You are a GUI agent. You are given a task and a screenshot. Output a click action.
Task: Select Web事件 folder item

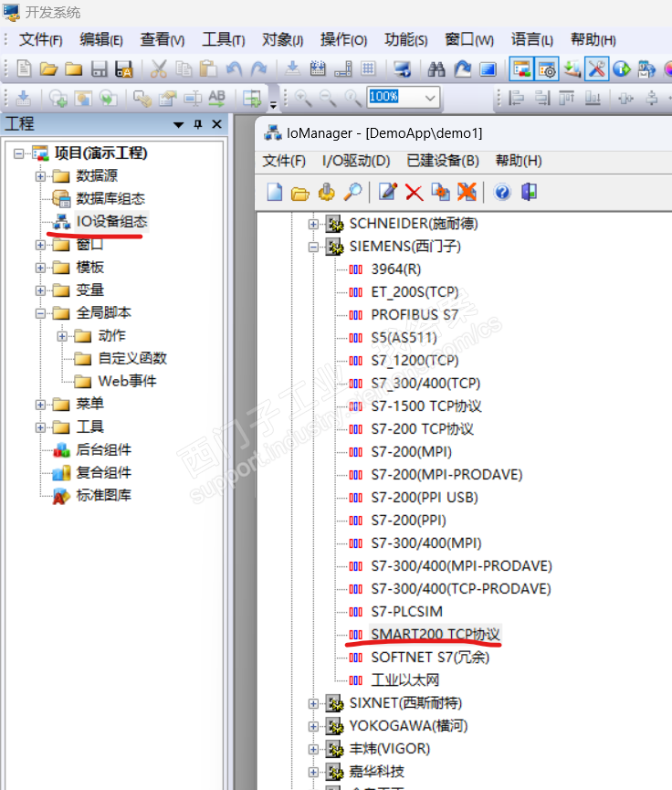pyautogui.click(x=127, y=381)
